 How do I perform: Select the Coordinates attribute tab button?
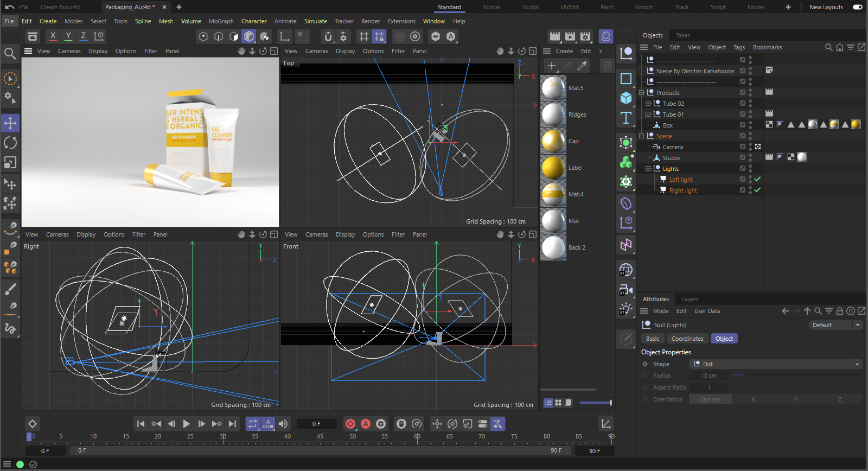(687, 339)
